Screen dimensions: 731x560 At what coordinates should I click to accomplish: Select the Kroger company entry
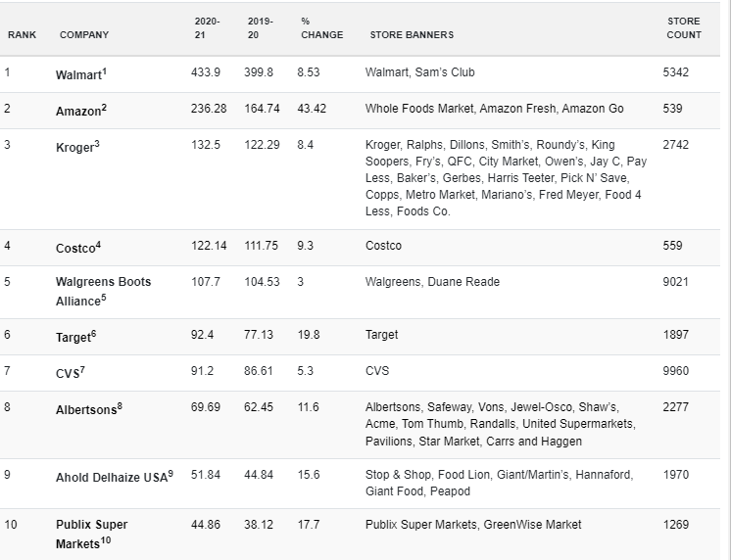[x=77, y=146]
